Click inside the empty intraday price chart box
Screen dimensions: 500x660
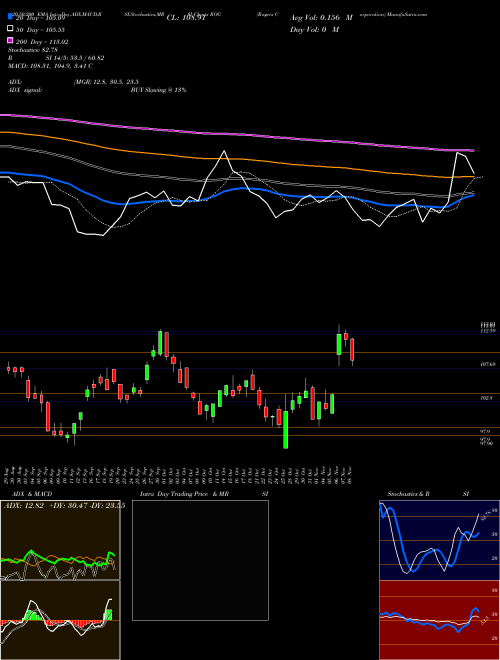[200, 560]
